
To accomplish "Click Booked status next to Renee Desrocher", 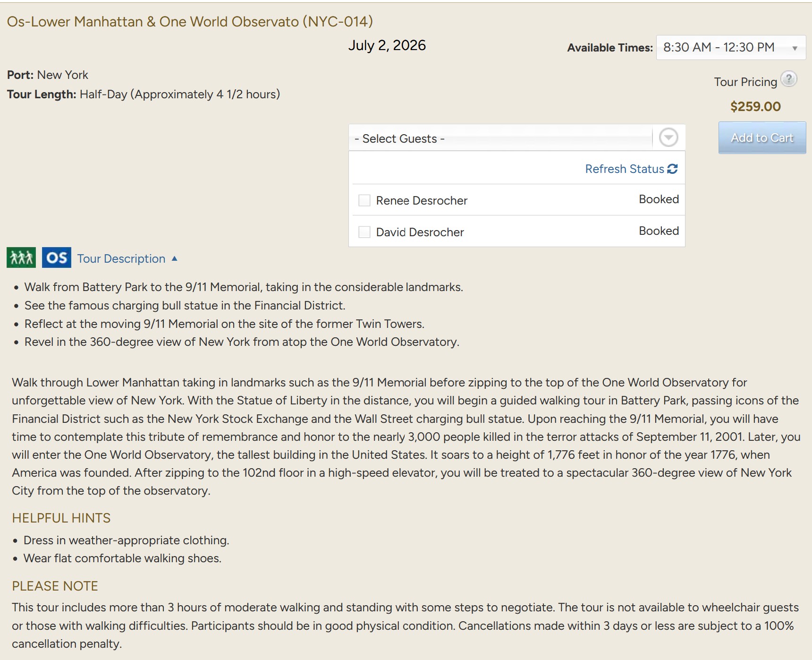I will click(x=659, y=199).
